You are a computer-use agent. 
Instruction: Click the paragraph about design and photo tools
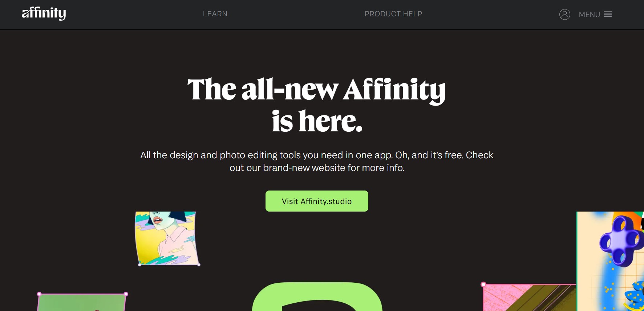(317, 161)
